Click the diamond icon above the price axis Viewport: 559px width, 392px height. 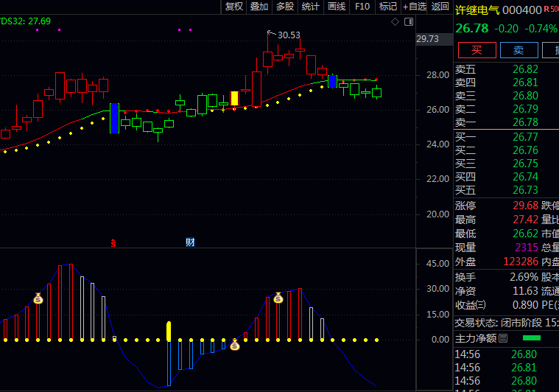click(x=395, y=22)
